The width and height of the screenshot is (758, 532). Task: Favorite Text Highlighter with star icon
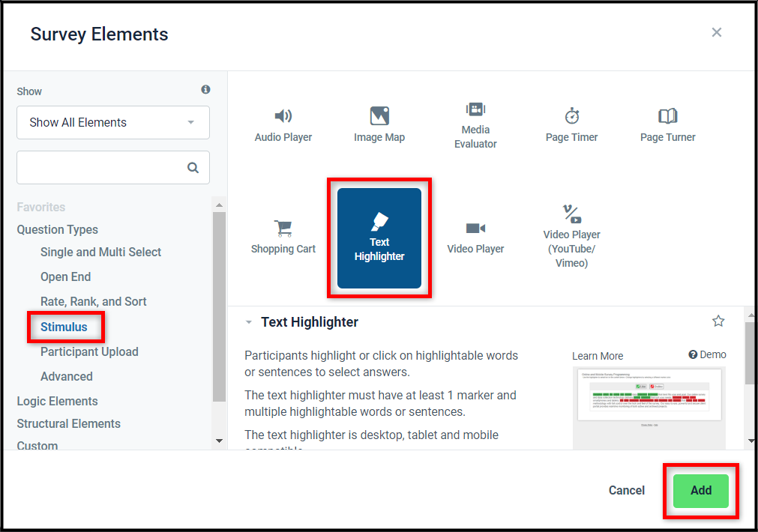[718, 321]
